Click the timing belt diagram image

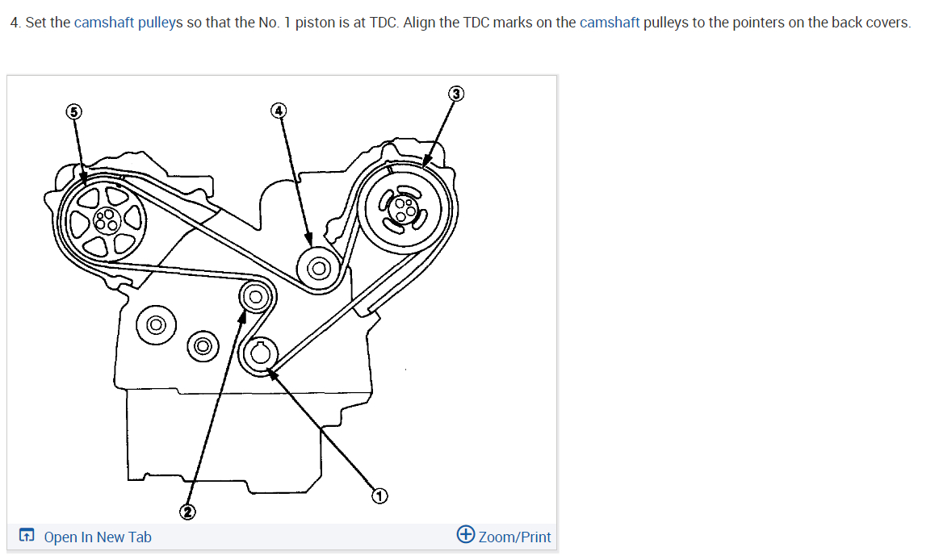(x=282, y=299)
